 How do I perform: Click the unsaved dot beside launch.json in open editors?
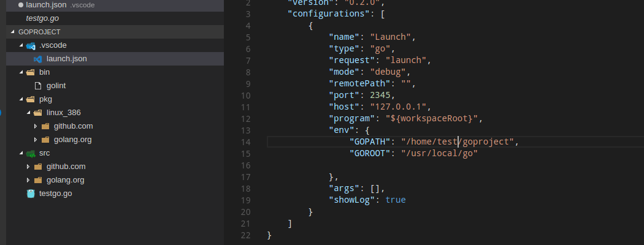point(20,6)
